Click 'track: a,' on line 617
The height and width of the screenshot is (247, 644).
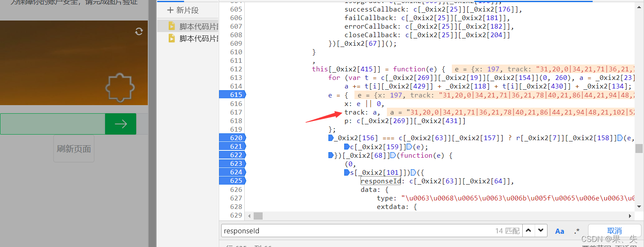362,112
